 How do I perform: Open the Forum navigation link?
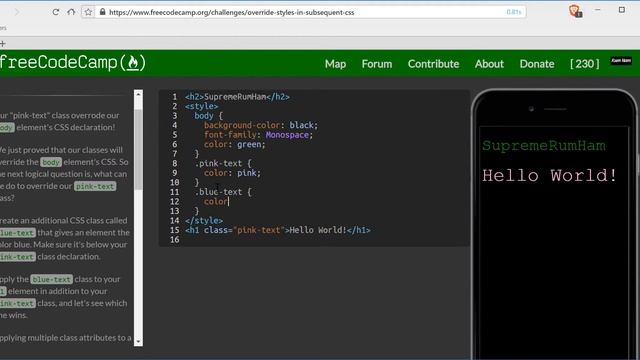pos(376,64)
